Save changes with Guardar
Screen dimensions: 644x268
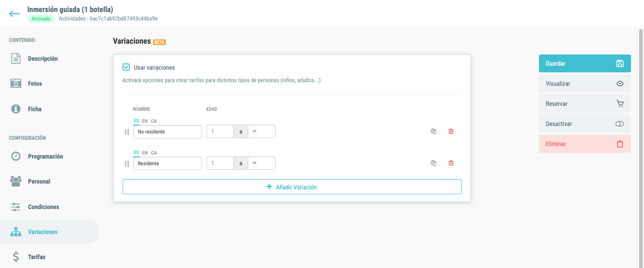pyautogui.click(x=585, y=63)
